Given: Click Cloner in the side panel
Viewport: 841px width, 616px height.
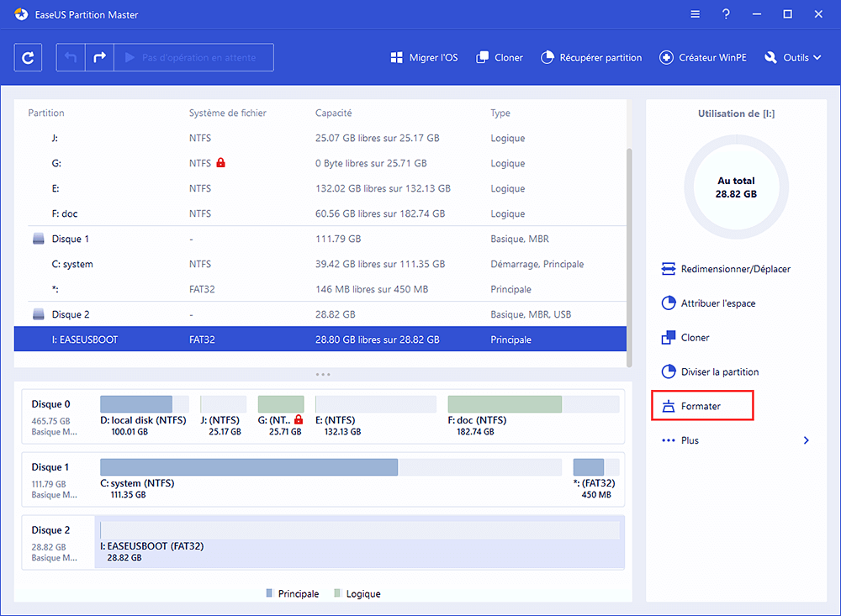Looking at the screenshot, I should tap(685, 338).
